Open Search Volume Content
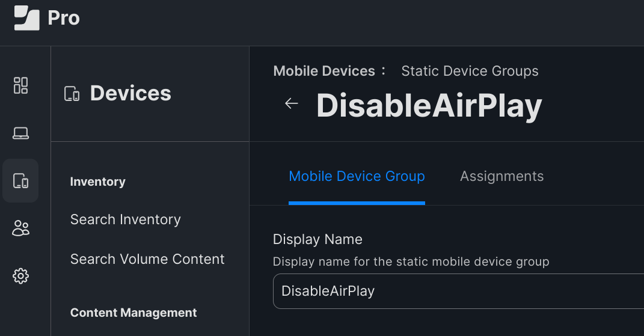The width and height of the screenshot is (644, 336). (x=147, y=259)
